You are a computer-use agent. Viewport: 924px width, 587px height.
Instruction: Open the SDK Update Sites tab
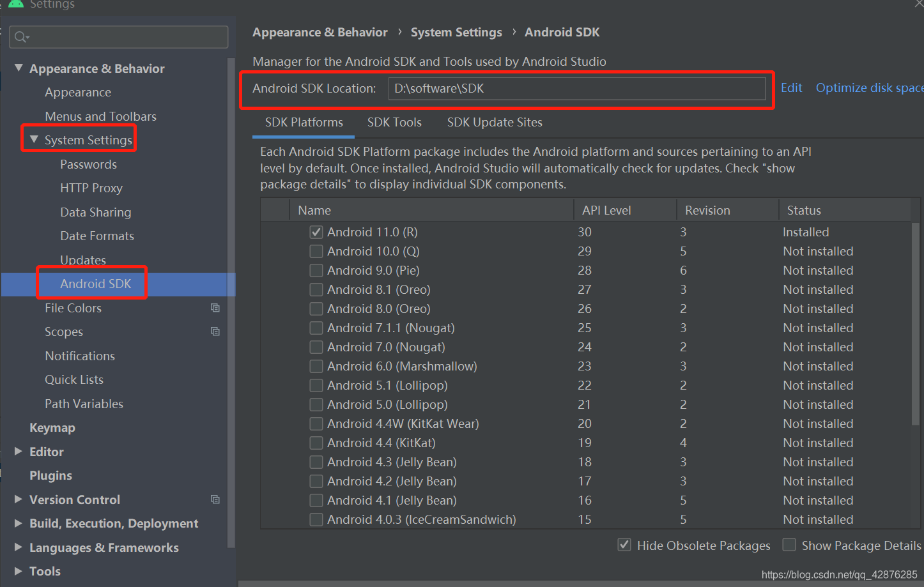tap(495, 123)
